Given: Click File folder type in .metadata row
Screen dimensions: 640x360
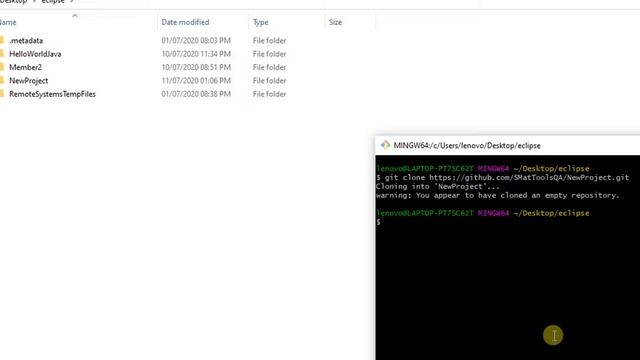Looking at the screenshot, I should 269,40.
